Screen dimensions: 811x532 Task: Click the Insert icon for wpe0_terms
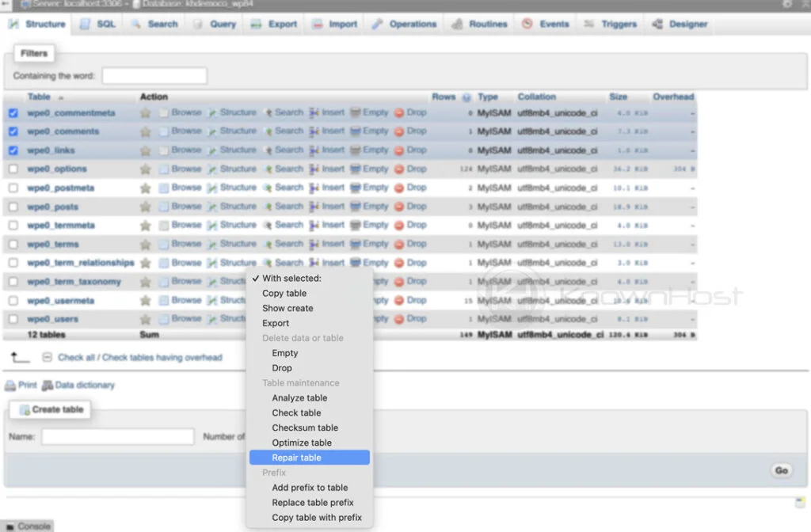coord(314,245)
